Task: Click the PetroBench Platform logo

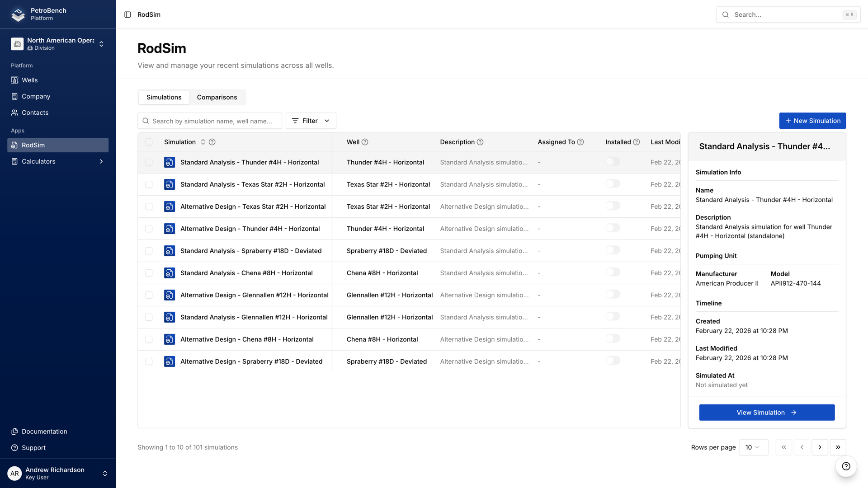Action: (17, 14)
